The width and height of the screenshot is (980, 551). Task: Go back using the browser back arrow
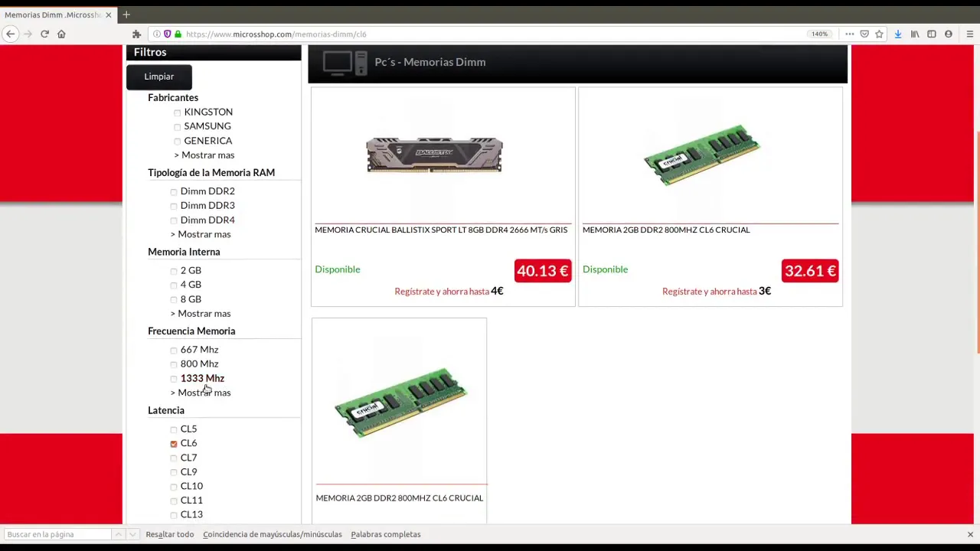(x=11, y=34)
